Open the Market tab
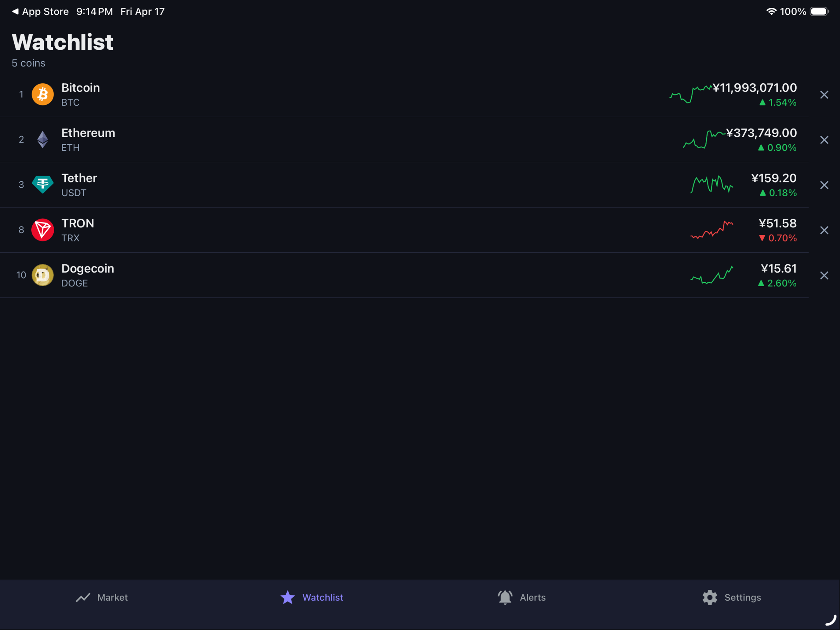The width and height of the screenshot is (840, 630). [101, 597]
